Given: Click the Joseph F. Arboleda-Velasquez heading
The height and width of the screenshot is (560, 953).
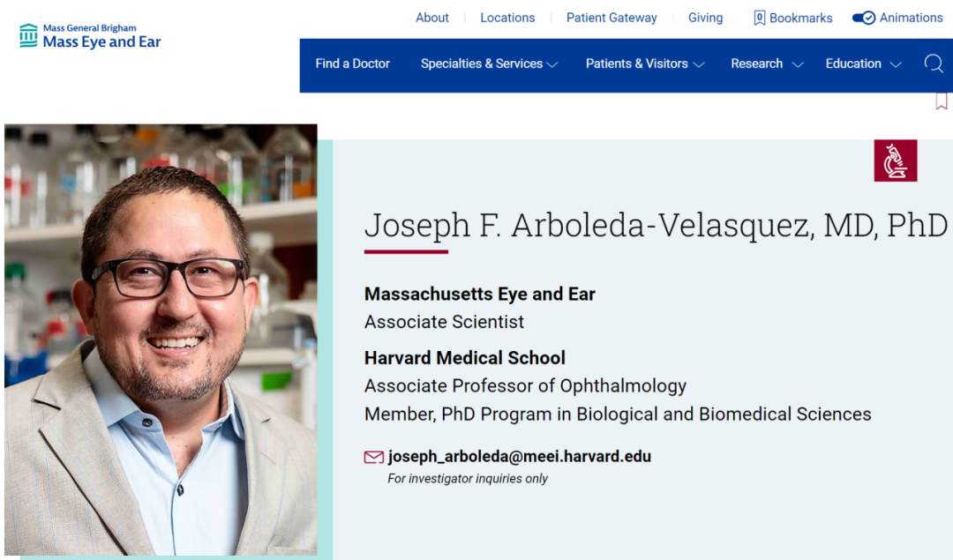Looking at the screenshot, I should (656, 225).
